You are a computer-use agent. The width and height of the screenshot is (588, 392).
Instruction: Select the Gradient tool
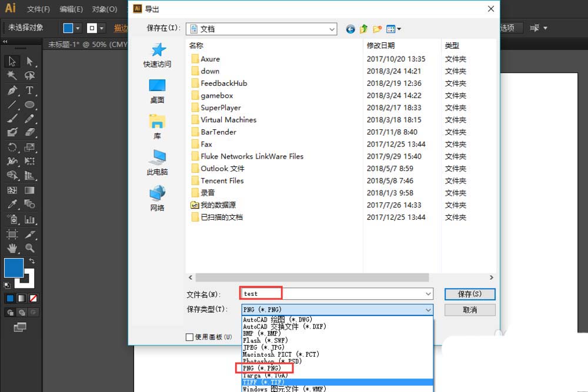point(29,190)
